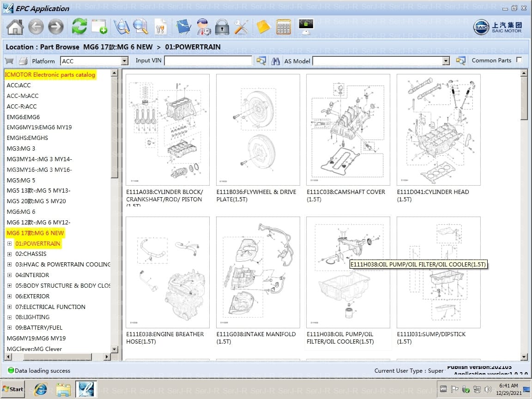Open the Start menu
This screenshot has width=532, height=399.
pos(13,389)
